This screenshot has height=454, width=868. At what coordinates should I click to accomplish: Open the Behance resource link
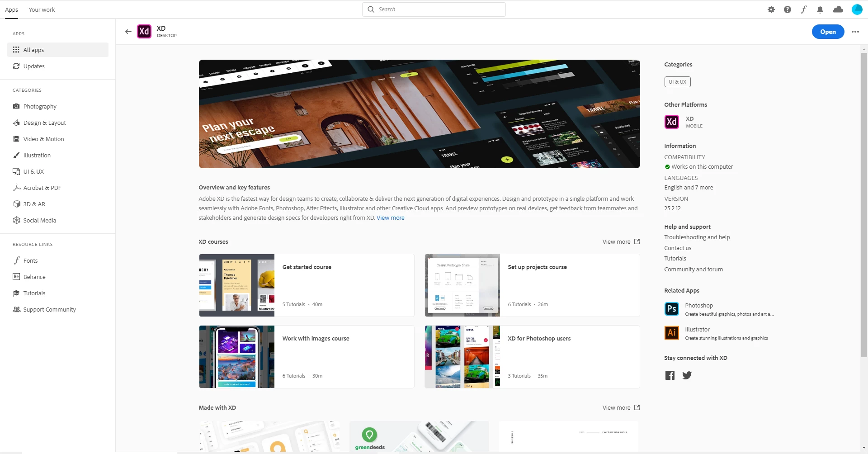click(58, 277)
